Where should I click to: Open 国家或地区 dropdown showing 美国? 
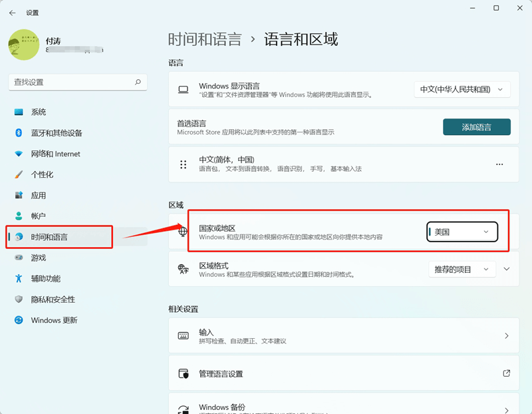pos(462,232)
